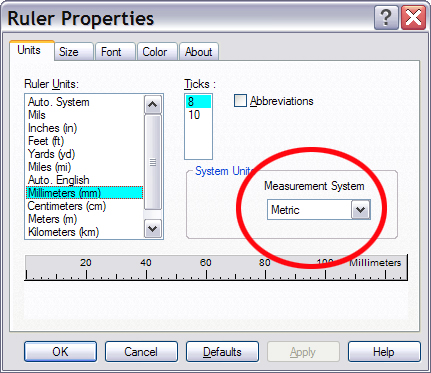Select Kilometers (km) unit
The height and width of the screenshot is (373, 431).
click(x=85, y=232)
